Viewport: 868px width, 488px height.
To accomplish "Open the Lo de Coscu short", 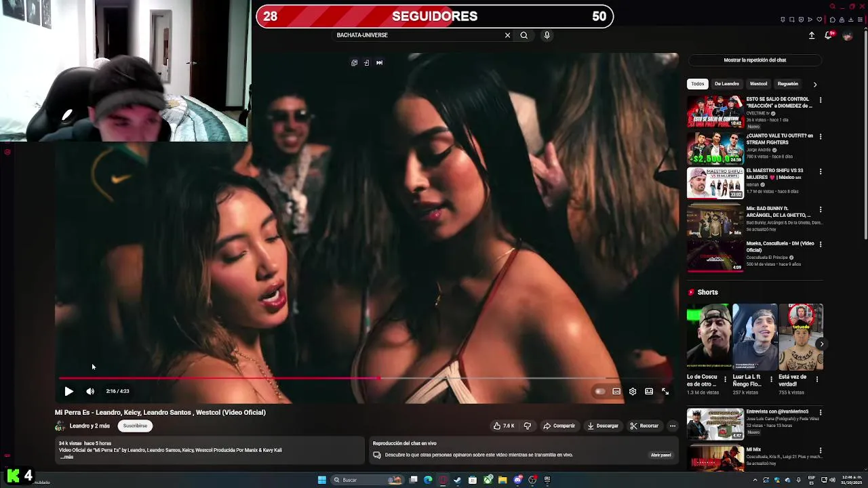I will tap(709, 337).
